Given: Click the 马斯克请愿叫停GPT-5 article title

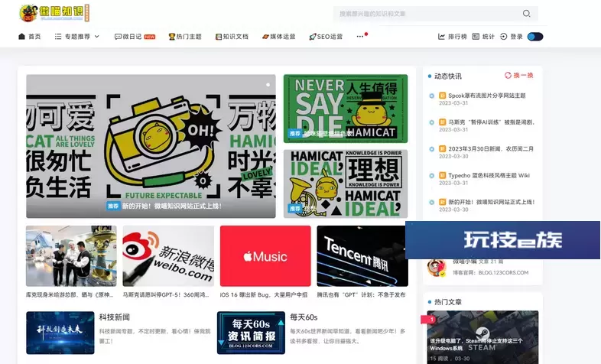Looking at the screenshot, I should pyautogui.click(x=166, y=295).
